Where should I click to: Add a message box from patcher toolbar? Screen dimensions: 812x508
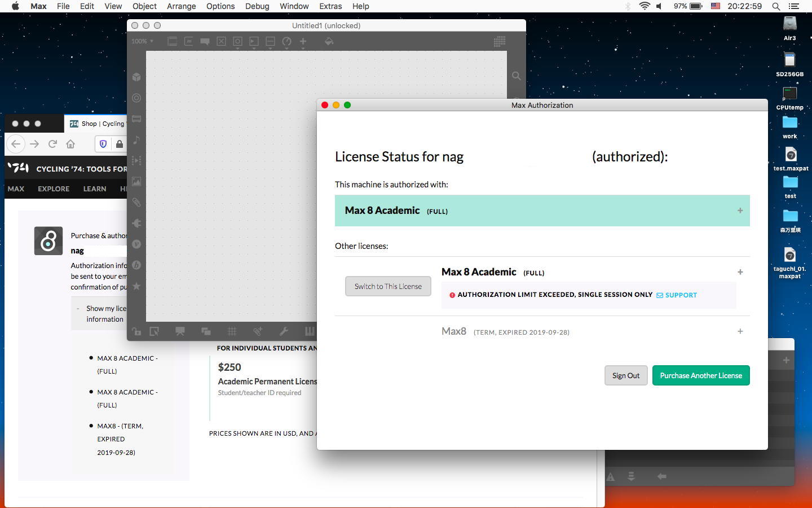[x=188, y=41]
